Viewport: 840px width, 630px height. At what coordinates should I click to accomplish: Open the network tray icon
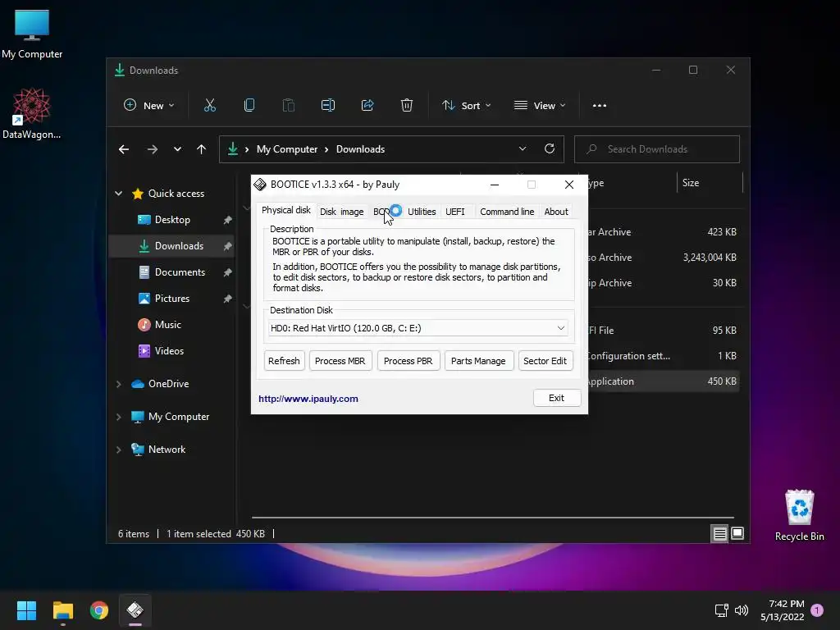pyautogui.click(x=722, y=610)
